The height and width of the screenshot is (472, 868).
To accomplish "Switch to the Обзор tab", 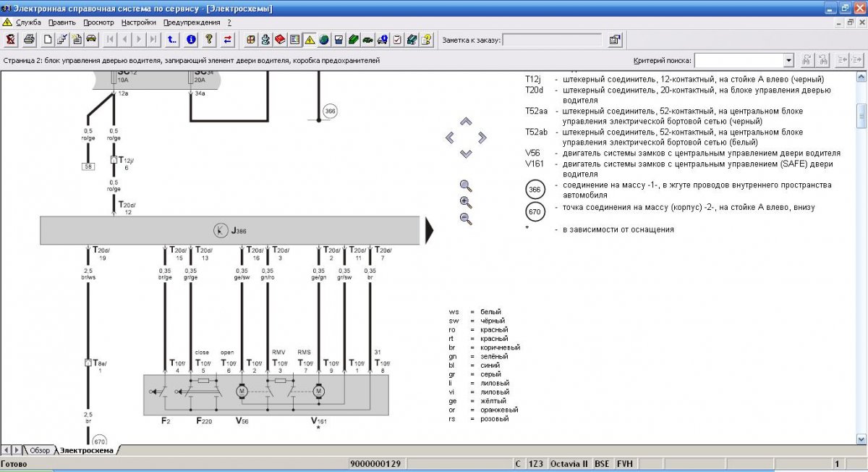I will pos(40,450).
